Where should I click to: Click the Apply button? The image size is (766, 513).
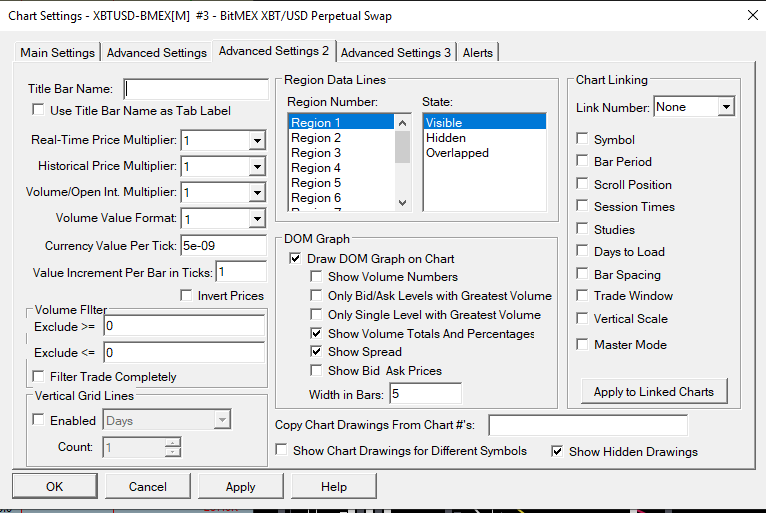tap(240, 486)
